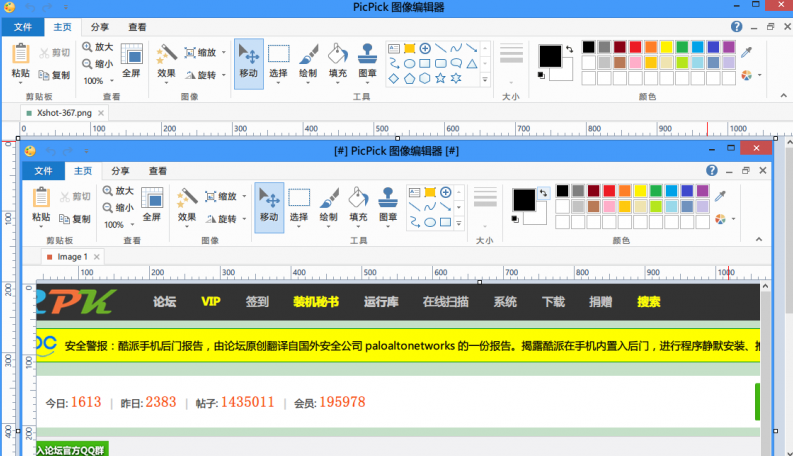
Task: Open the palette dropdown arrow in the outer window
Action: click(x=760, y=75)
